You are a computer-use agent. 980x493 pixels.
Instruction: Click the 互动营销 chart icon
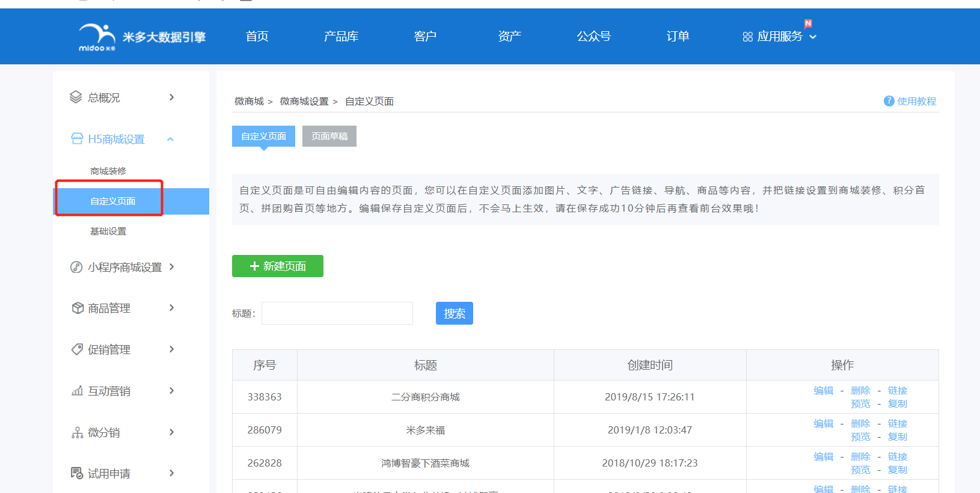(x=78, y=391)
